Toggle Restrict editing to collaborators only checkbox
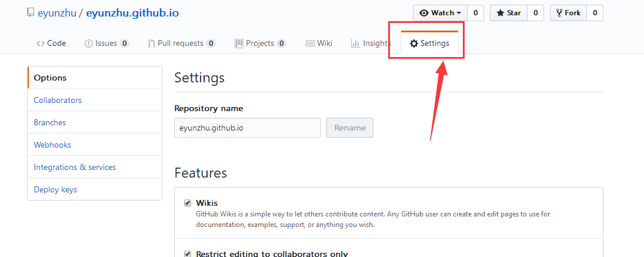 tap(188, 253)
